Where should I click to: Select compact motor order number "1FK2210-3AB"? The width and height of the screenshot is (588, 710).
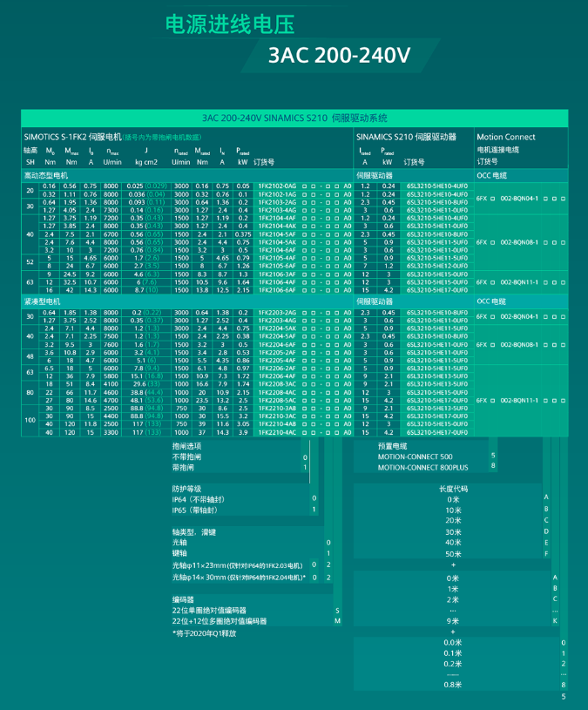click(277, 408)
